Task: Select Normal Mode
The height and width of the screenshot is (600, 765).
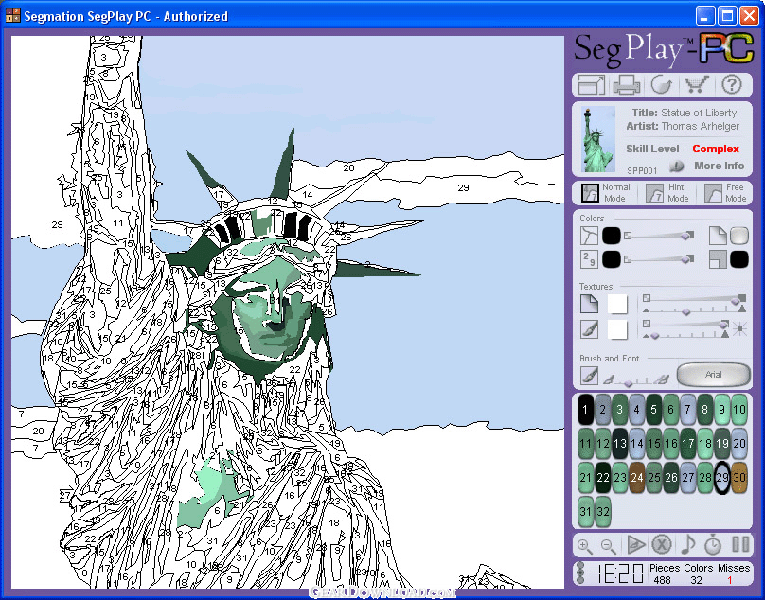Action: click(605, 193)
